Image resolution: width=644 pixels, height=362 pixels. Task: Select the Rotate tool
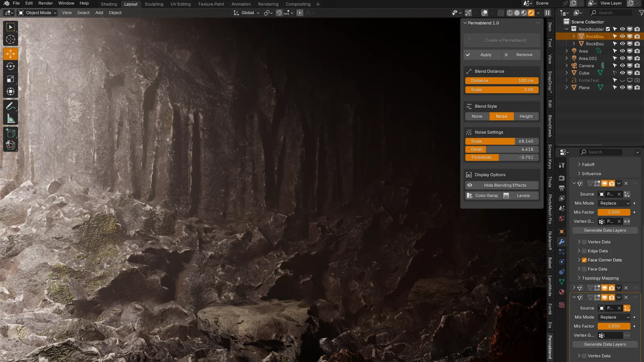coord(10,66)
